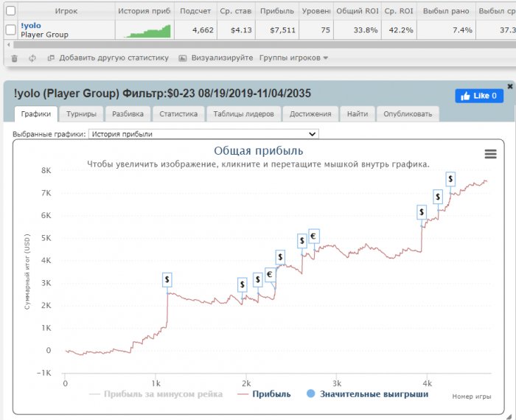Open the Выбранные графики dropdown
The height and width of the screenshot is (420, 516).
point(203,134)
